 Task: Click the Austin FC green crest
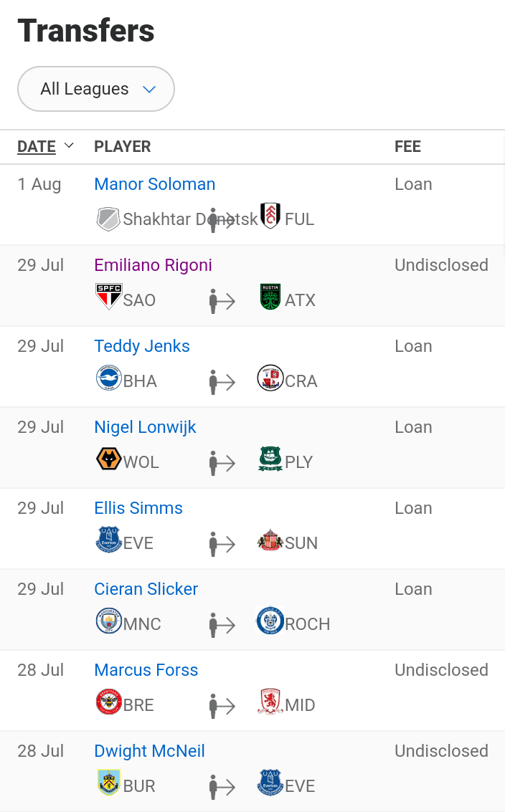click(270, 297)
